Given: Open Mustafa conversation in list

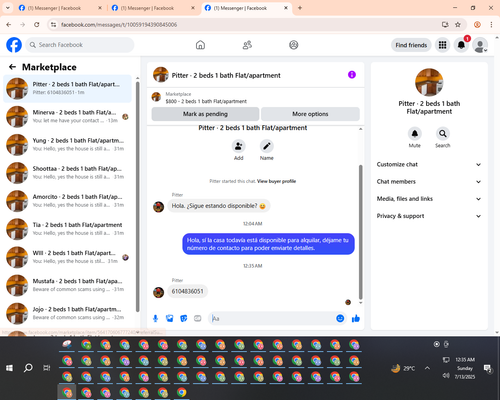Looking at the screenshot, I should pyautogui.click(x=67, y=285).
